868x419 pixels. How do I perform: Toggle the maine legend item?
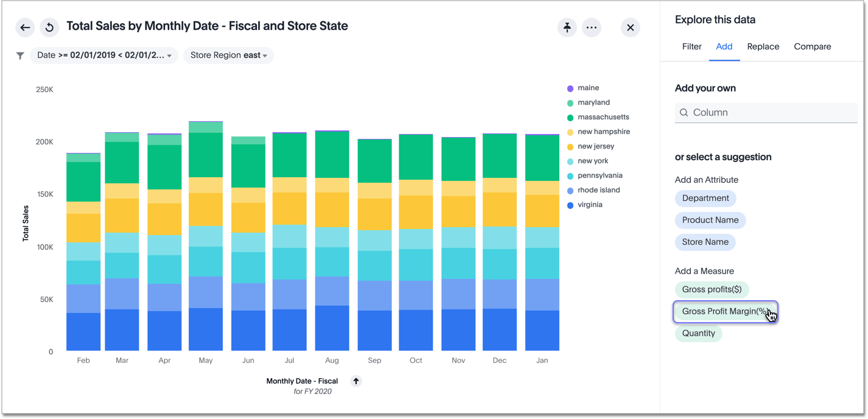(588, 88)
